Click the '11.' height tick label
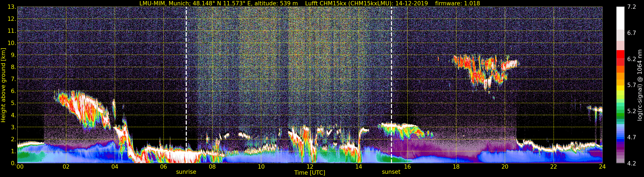Image resolution: width=644 pixels, height=177 pixels. pyautogui.click(x=12, y=31)
